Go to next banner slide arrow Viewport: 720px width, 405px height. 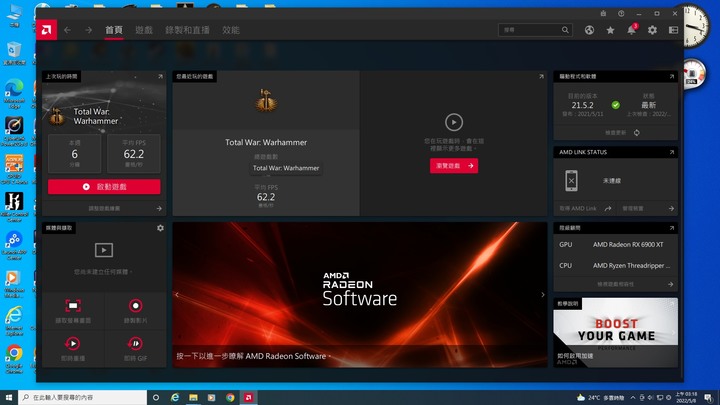tap(543, 295)
